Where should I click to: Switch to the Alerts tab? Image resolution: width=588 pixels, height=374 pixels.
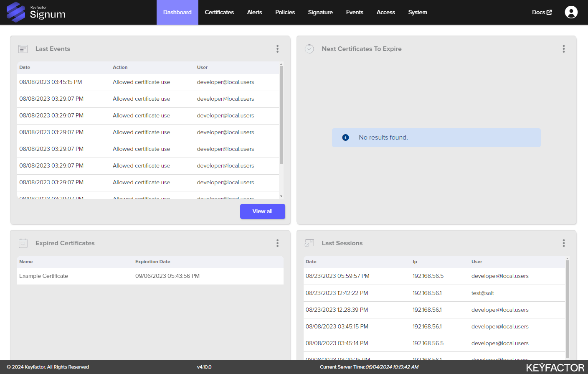coord(254,13)
